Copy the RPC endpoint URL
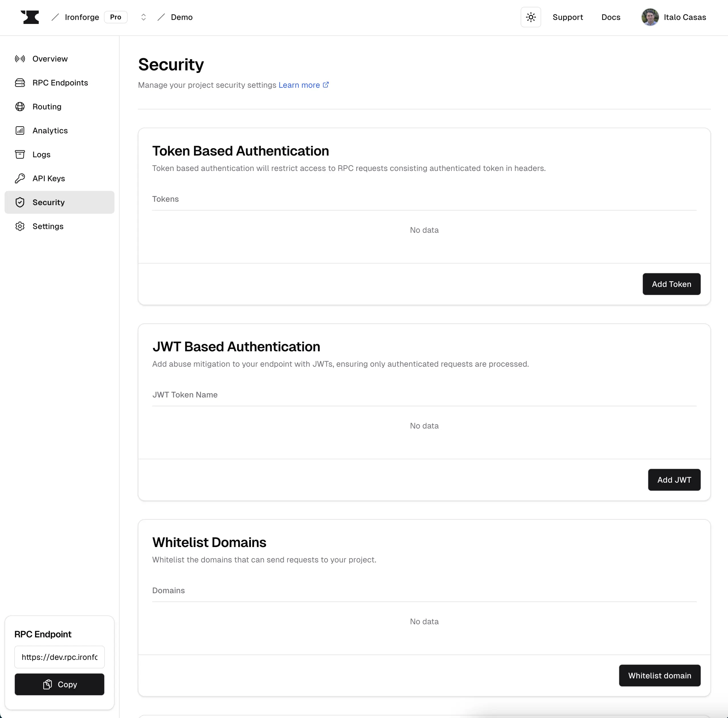This screenshot has height=718, width=728. click(60, 684)
